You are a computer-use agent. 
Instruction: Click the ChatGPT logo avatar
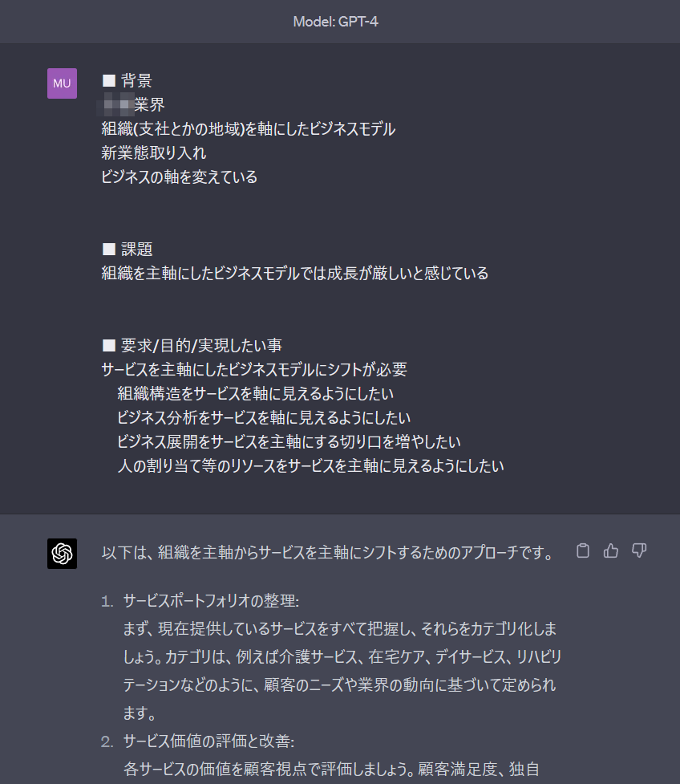[62, 554]
